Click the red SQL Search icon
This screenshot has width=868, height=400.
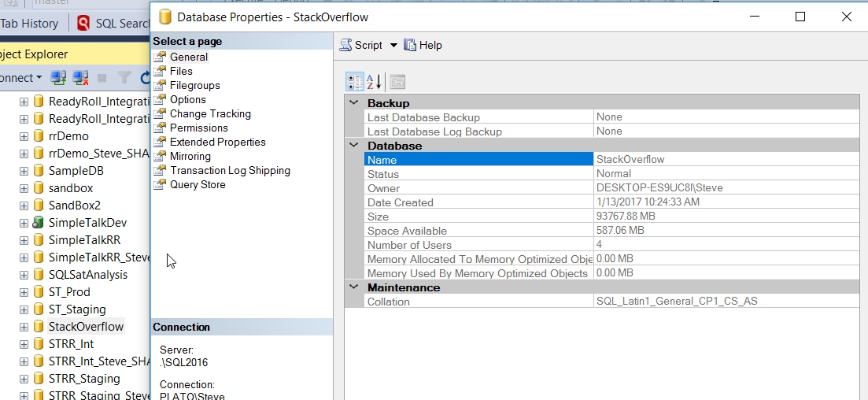83,24
